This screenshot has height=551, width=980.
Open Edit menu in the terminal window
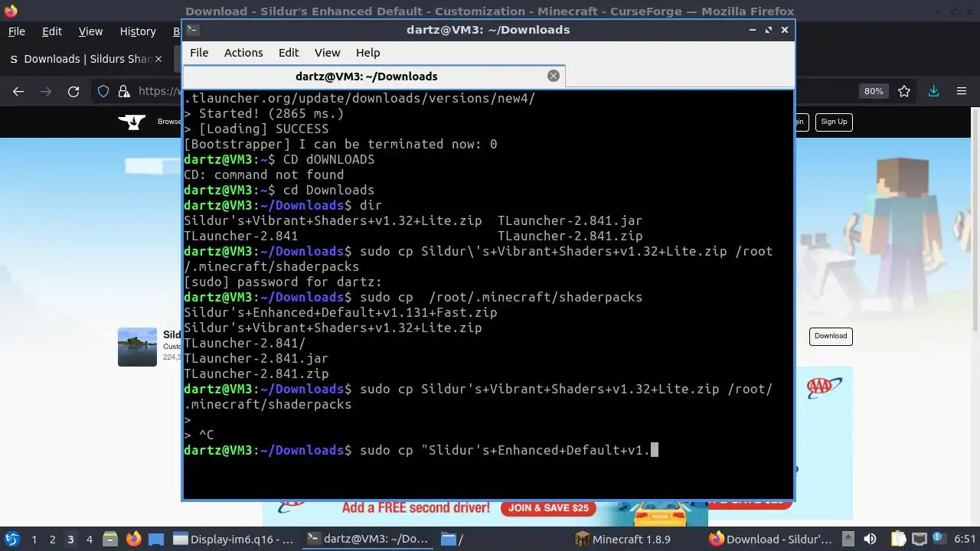point(289,53)
